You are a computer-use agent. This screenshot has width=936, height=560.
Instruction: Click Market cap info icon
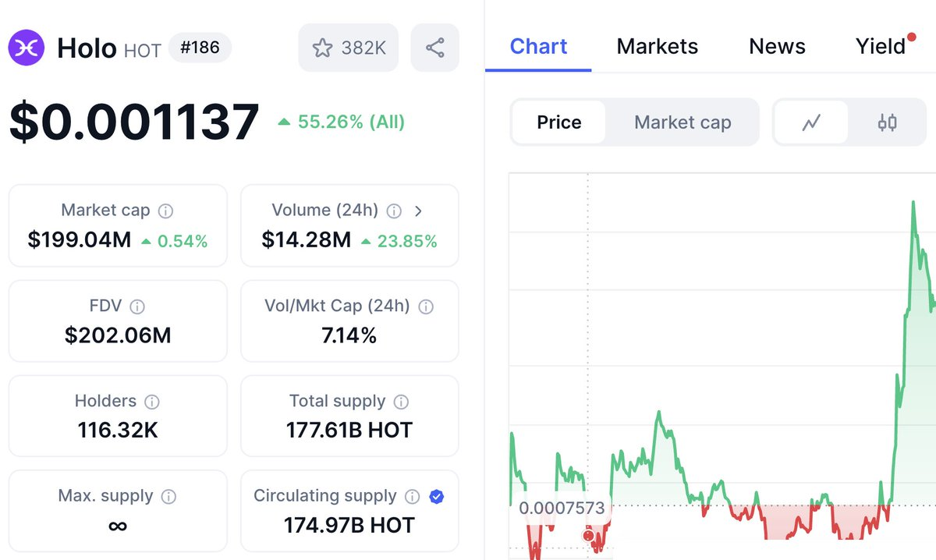165,211
